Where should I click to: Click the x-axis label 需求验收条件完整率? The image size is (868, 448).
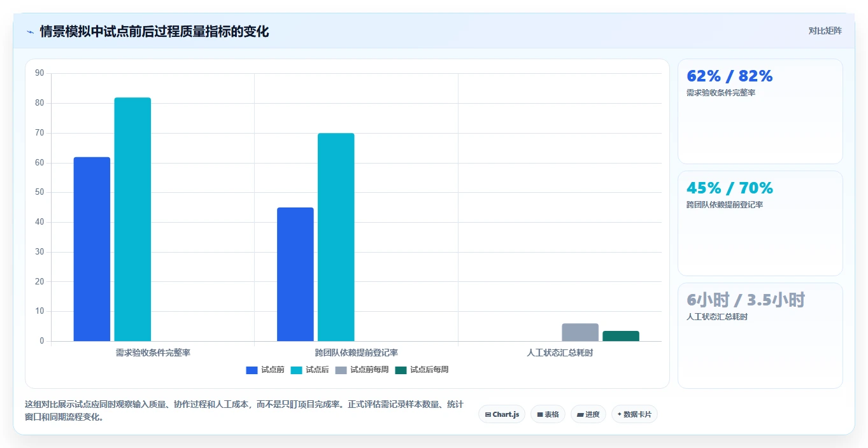(153, 353)
